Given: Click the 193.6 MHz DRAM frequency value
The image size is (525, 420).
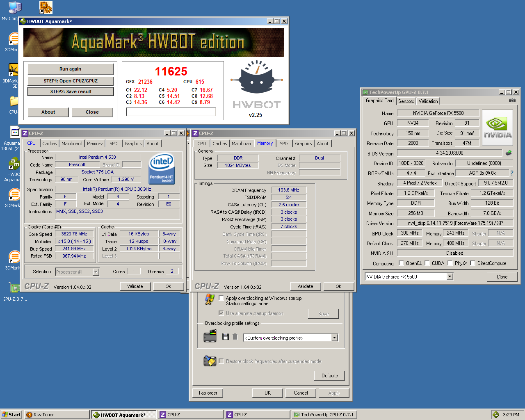Looking at the screenshot, I should (x=289, y=190).
